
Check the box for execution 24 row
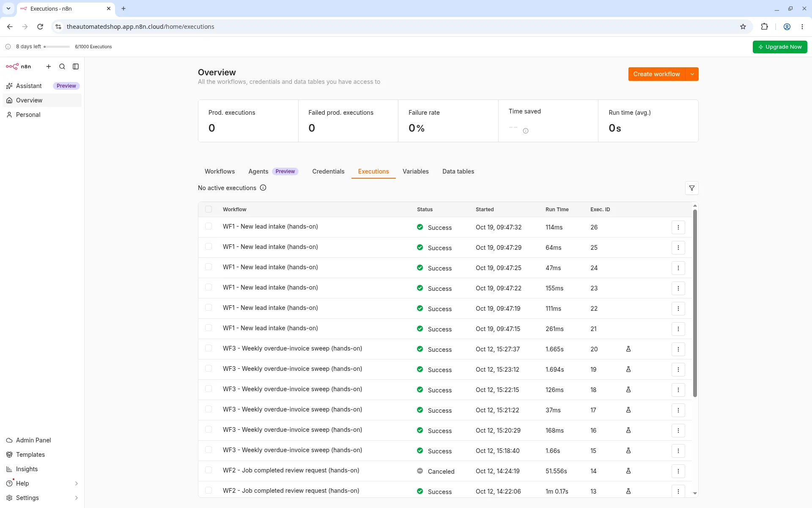[x=208, y=267]
